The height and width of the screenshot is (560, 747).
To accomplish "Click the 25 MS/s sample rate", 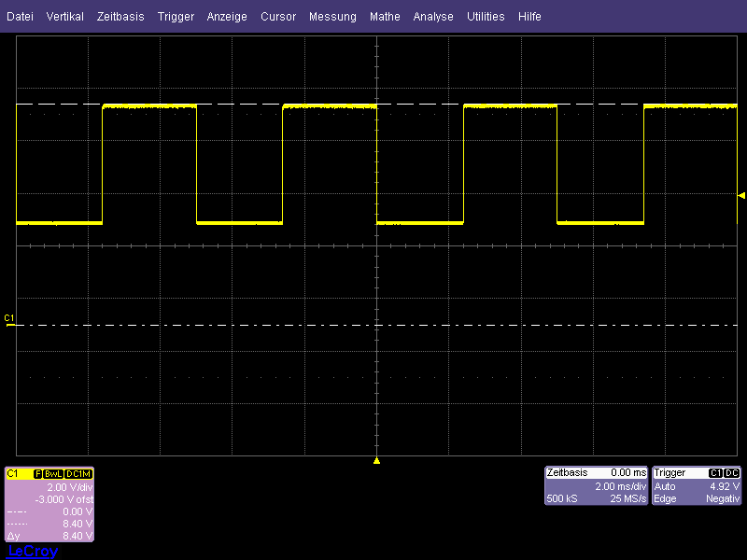I will (627, 498).
